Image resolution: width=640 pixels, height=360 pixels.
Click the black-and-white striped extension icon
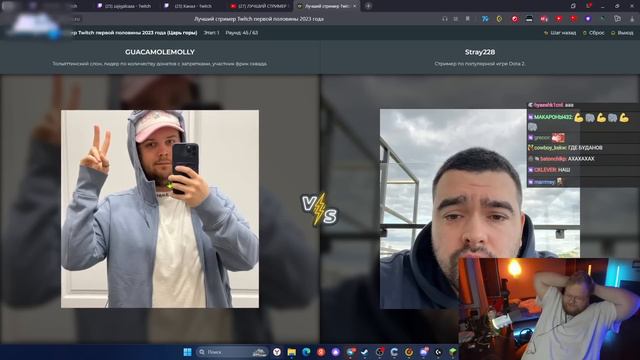[529, 19]
